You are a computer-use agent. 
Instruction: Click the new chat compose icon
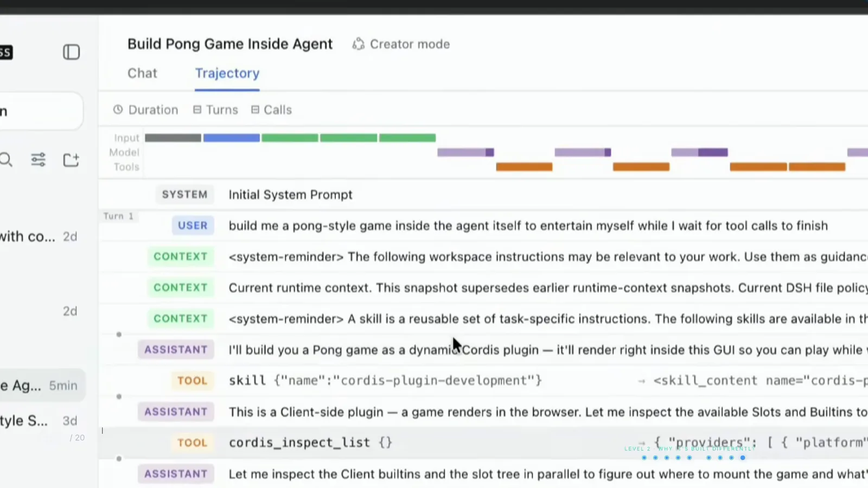coord(71,159)
